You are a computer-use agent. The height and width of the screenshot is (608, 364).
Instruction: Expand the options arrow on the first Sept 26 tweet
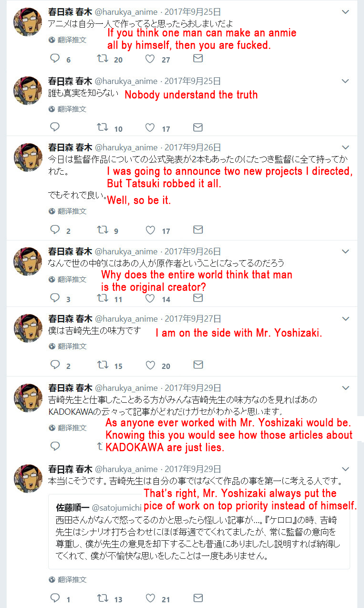point(346,147)
